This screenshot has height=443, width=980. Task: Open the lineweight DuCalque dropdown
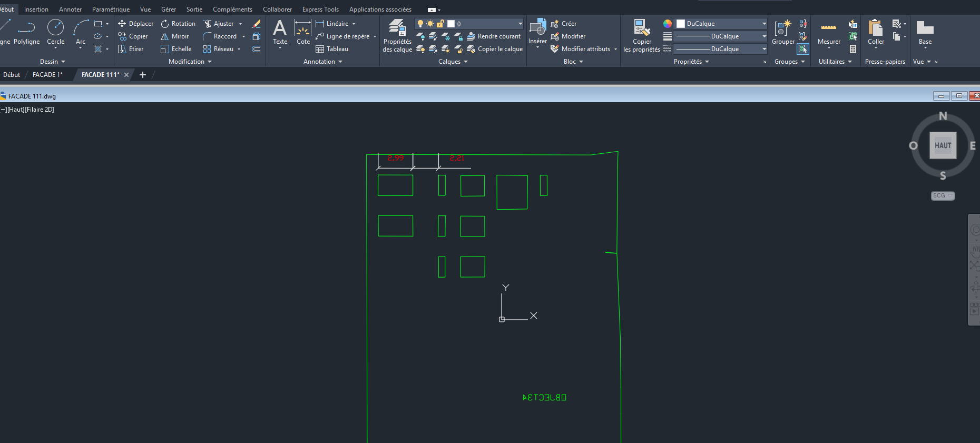(764, 36)
